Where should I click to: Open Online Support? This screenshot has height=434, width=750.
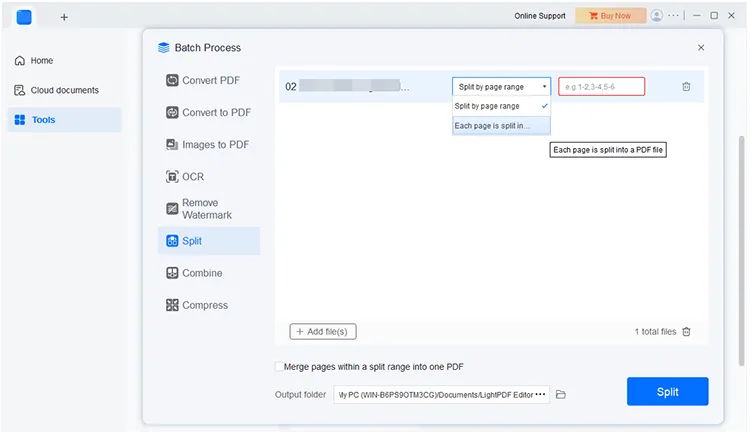[540, 16]
